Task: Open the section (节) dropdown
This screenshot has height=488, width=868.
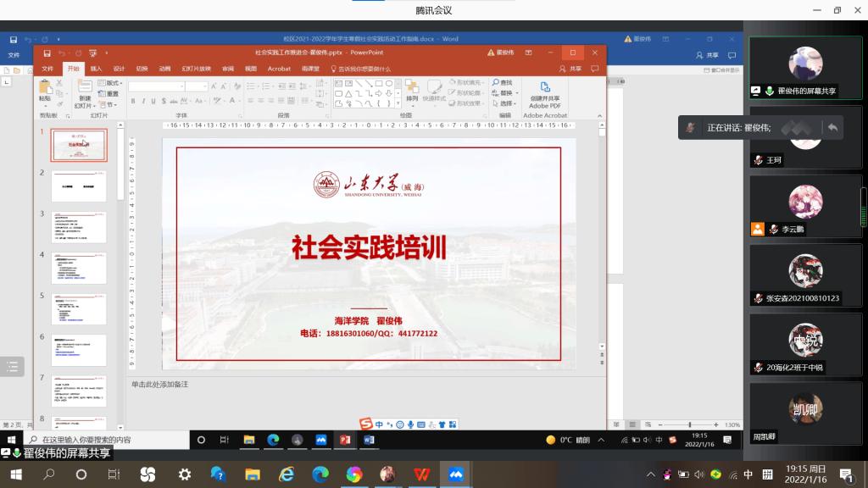Action: click(x=108, y=104)
